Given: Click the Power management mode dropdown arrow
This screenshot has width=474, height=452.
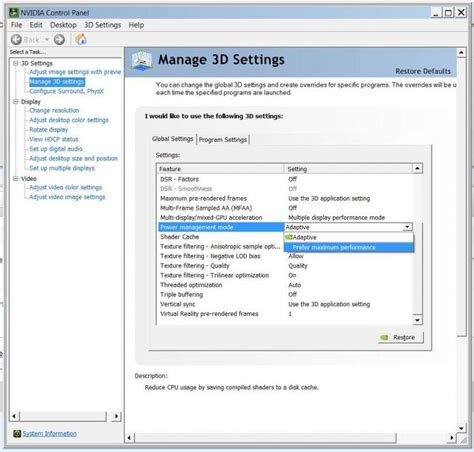Looking at the screenshot, I should (407, 227).
